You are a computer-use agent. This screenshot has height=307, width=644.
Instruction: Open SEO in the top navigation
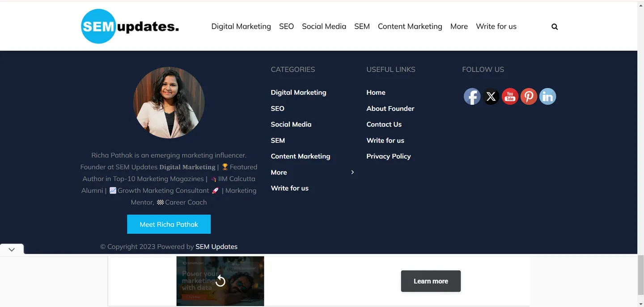click(286, 26)
